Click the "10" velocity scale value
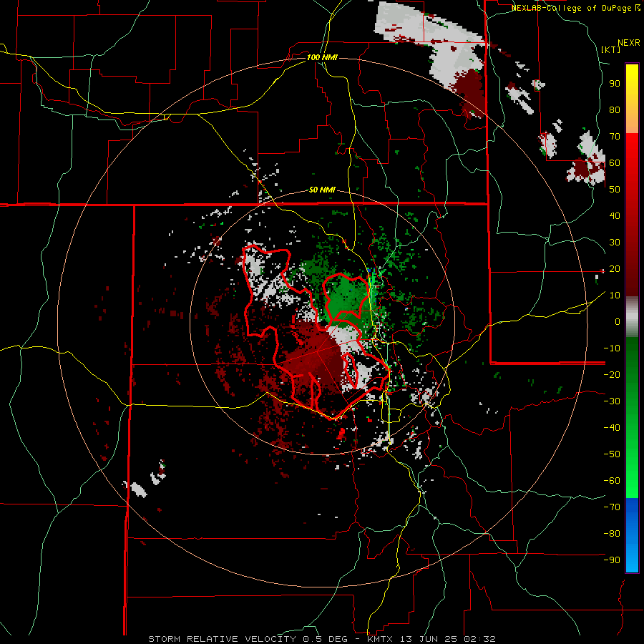Viewport: 644px width, 644px height. (x=615, y=296)
